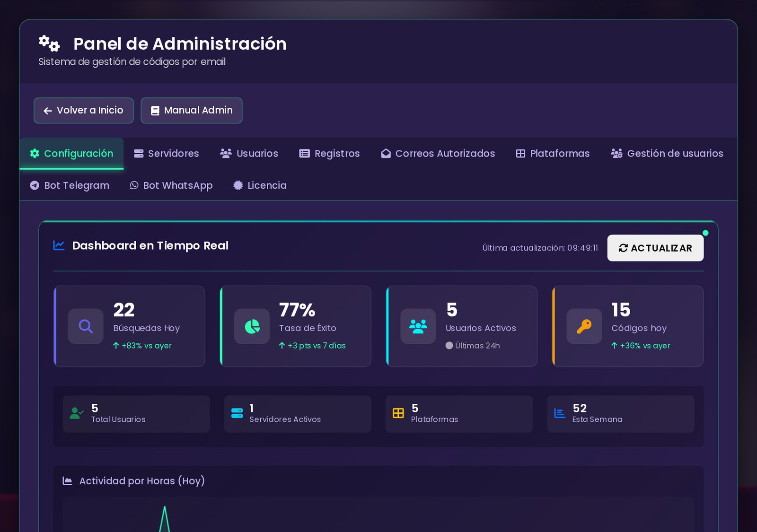Click the double gears icon beside panel title
Screen dimensions: 757x532
tap(49, 44)
